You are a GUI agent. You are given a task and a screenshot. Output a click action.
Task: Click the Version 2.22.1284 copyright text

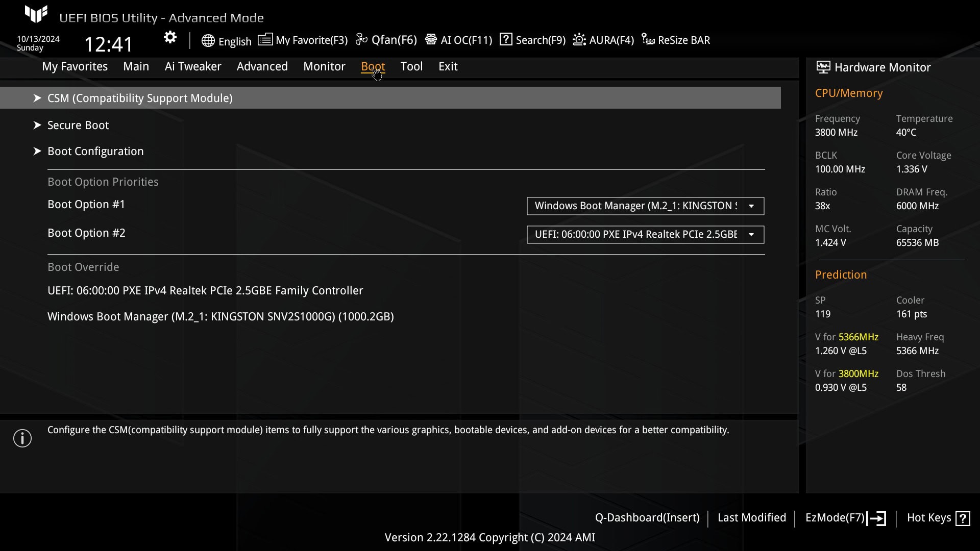490,537
